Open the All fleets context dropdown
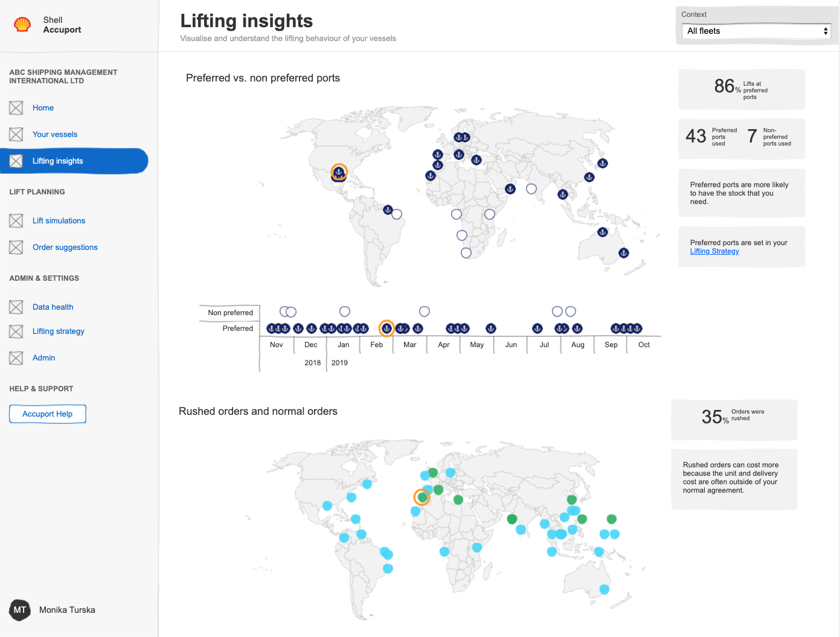Screen dimensions: 840x637 click(756, 31)
